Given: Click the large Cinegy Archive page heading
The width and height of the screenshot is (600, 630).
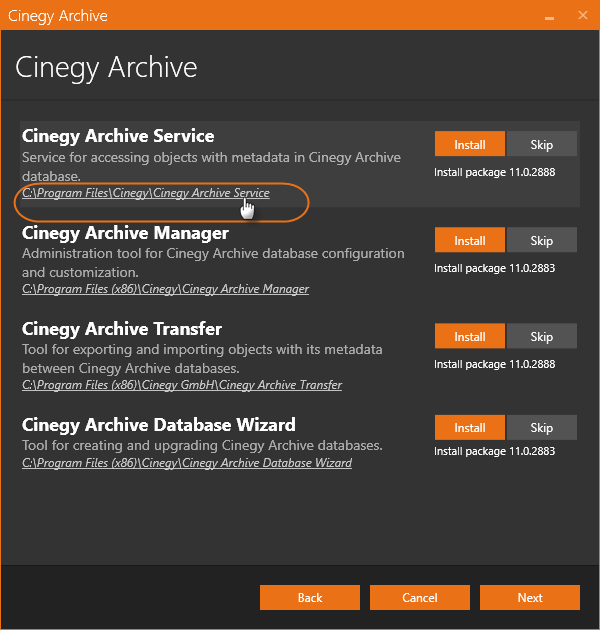Looking at the screenshot, I should [106, 68].
